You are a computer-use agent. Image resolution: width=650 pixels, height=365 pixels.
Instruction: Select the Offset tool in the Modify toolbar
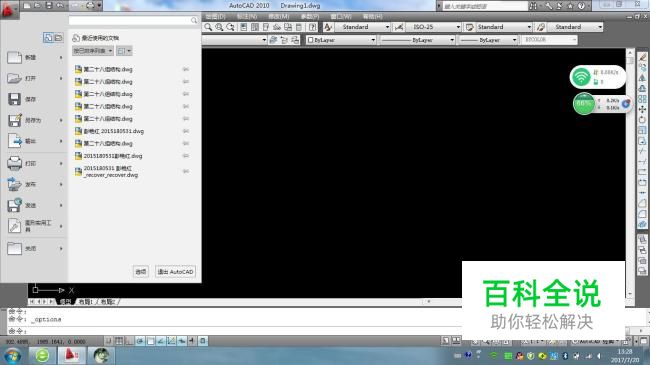[x=642, y=88]
